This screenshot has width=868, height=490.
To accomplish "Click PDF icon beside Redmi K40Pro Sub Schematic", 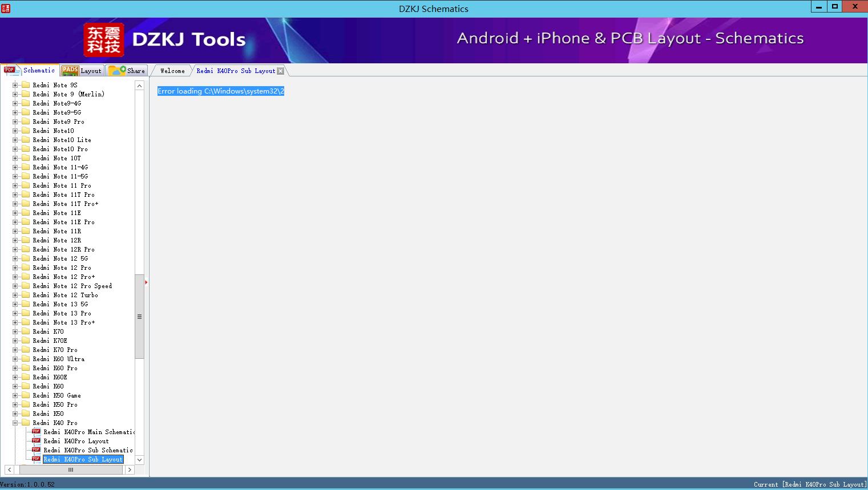I will point(37,450).
